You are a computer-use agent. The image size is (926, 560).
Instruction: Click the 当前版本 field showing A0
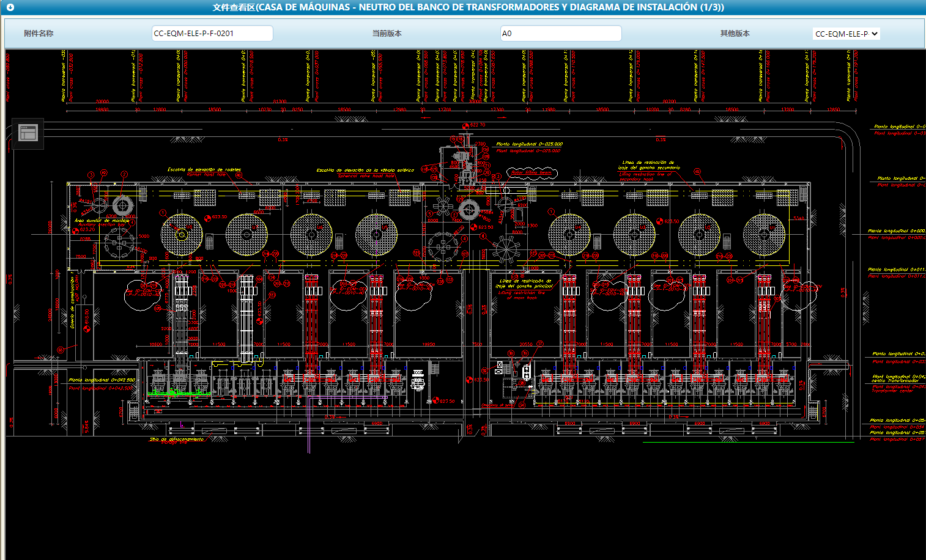560,34
